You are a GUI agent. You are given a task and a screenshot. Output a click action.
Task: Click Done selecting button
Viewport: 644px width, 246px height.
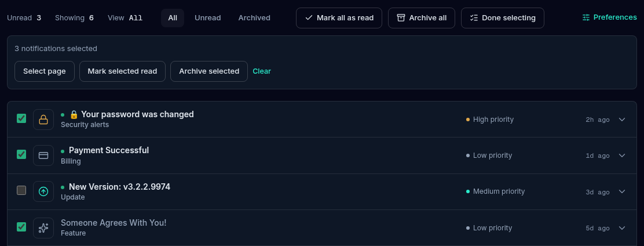coord(503,18)
